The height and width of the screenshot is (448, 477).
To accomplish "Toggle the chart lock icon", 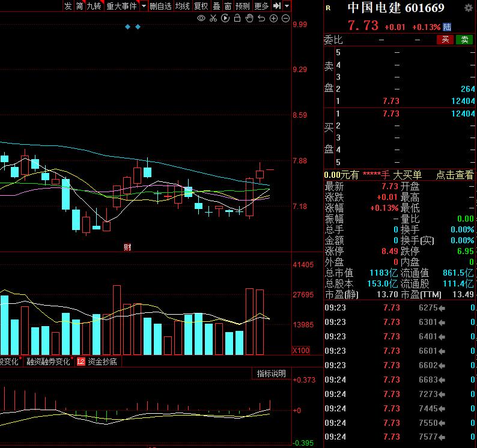I will point(237,19).
